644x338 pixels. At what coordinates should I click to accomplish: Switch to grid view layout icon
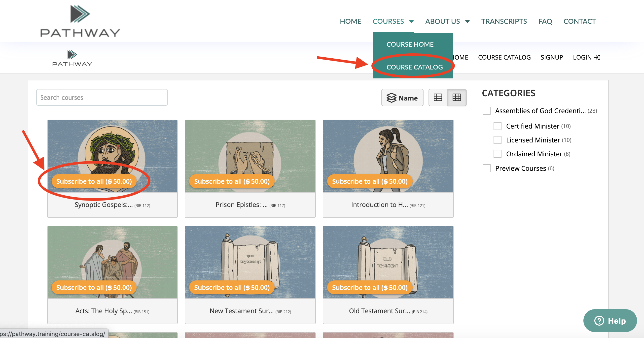(457, 98)
